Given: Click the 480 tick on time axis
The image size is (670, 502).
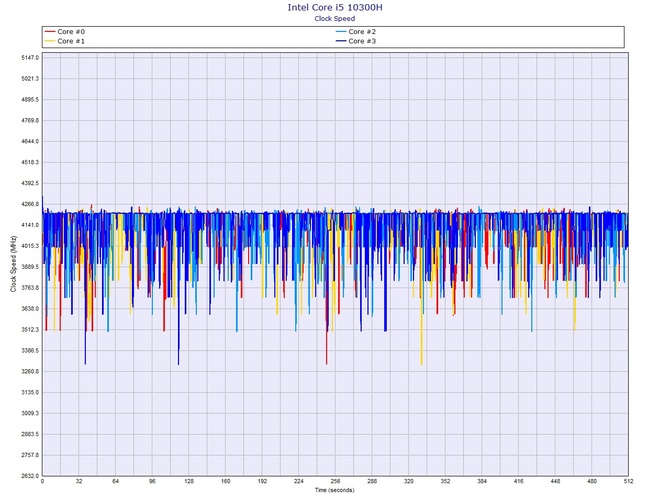Looking at the screenshot, I should [x=592, y=481].
